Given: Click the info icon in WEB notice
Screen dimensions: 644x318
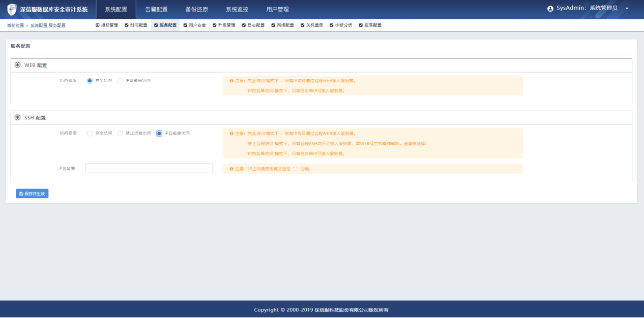Looking at the screenshot, I should [x=231, y=81].
